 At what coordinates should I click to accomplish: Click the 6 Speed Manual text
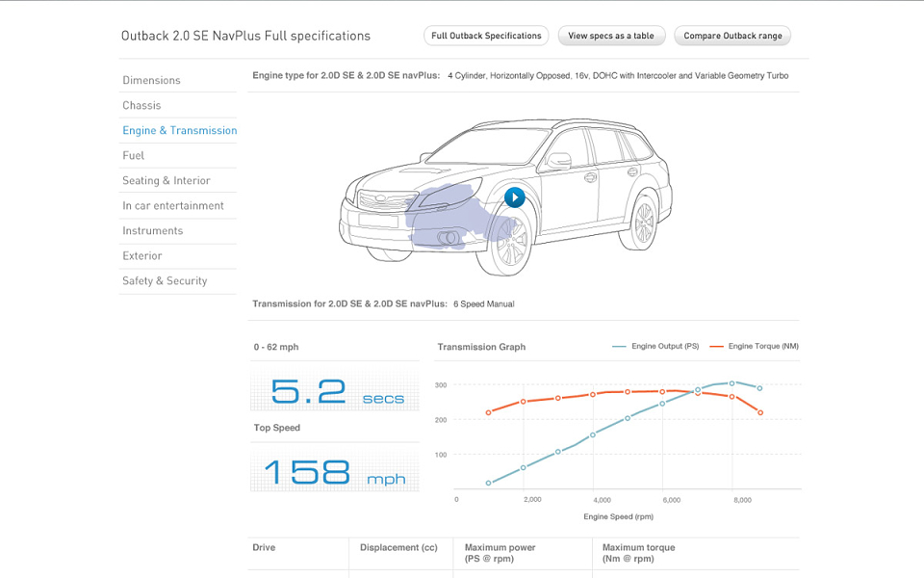point(484,304)
